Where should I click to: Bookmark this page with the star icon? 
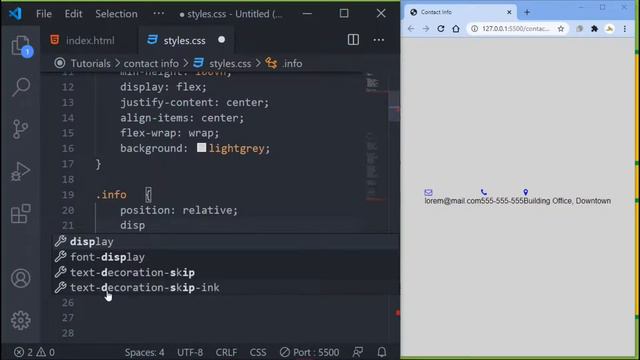(x=561, y=29)
